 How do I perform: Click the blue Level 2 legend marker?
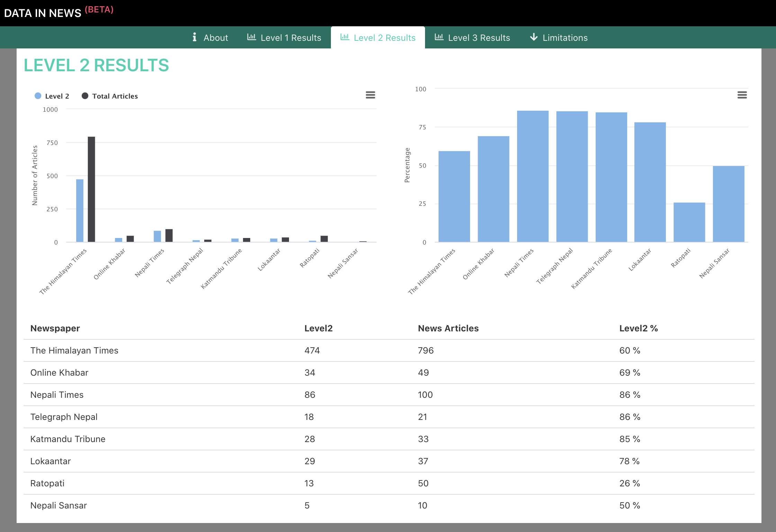tap(38, 96)
